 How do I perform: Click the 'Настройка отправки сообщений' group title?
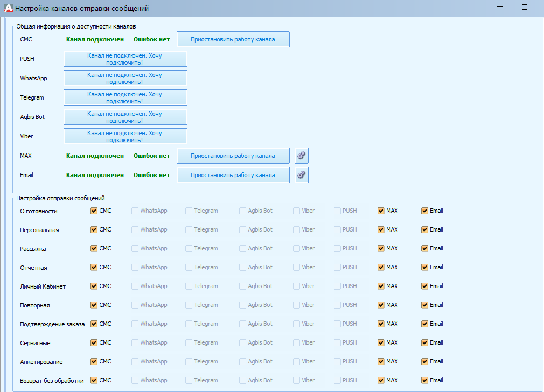pyautogui.click(x=60, y=199)
